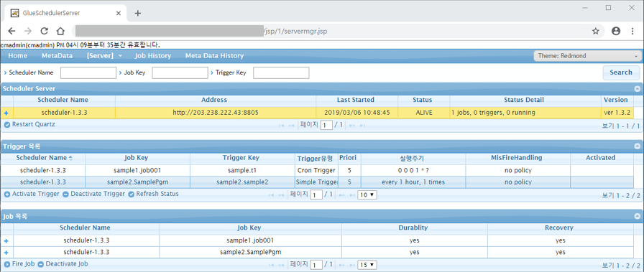Click the ALIVE status cell
This screenshot has width=644, height=272.
(424, 113)
